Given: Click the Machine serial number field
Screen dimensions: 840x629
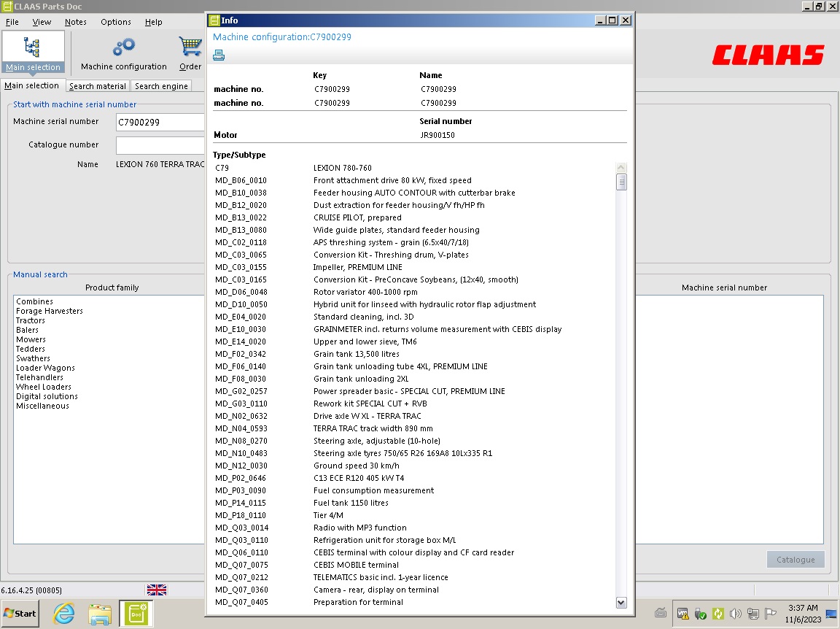Looking at the screenshot, I should [x=160, y=123].
